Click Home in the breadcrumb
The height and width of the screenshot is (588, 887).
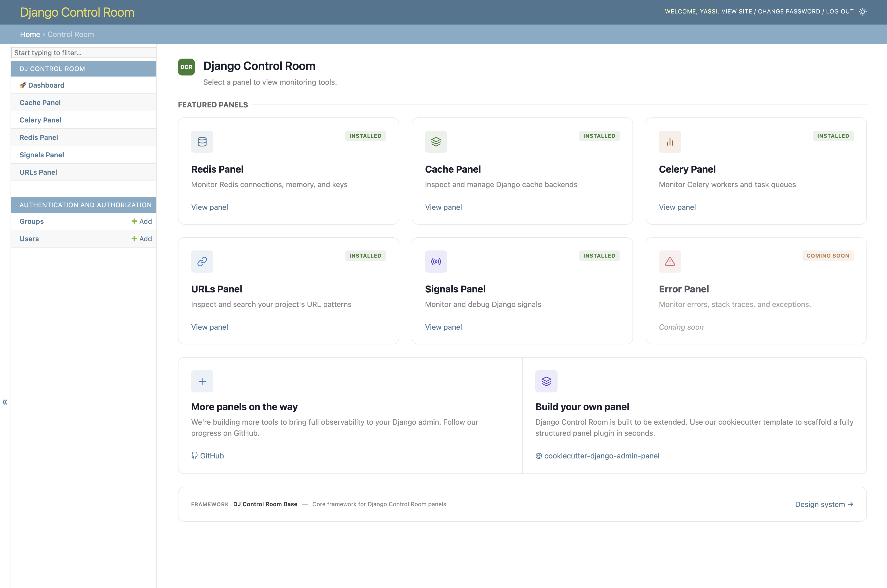(30, 34)
